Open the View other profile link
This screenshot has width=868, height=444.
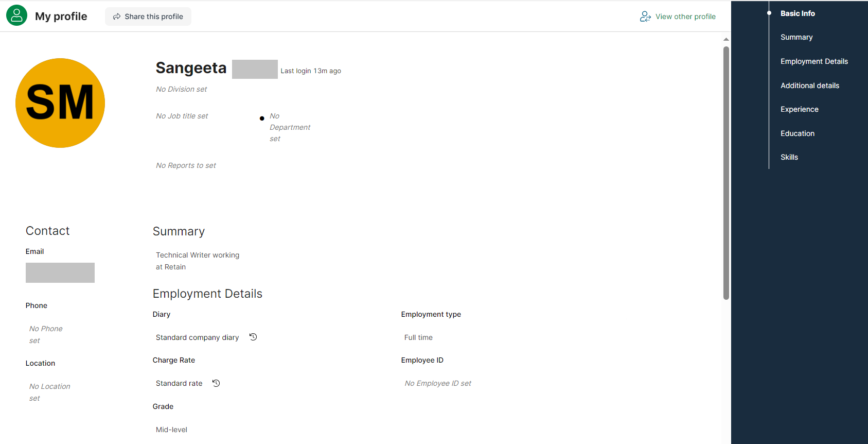[x=685, y=16]
